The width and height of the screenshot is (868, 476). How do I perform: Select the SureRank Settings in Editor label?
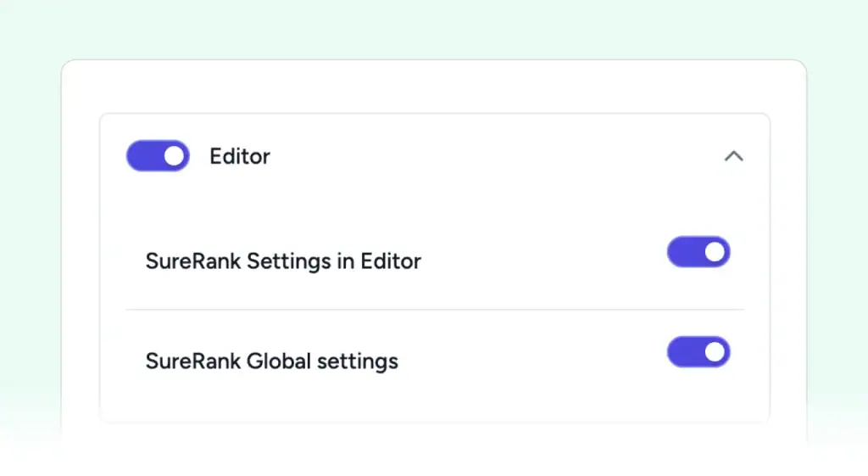(x=283, y=261)
